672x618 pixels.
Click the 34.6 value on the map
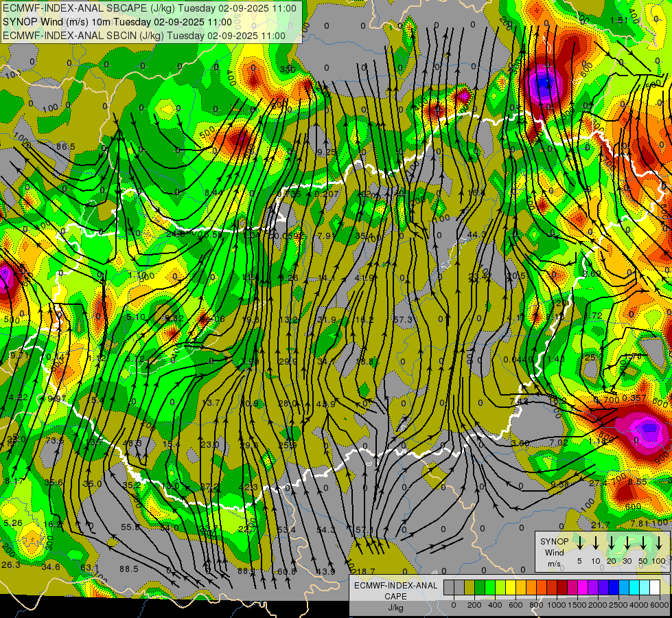51,567
